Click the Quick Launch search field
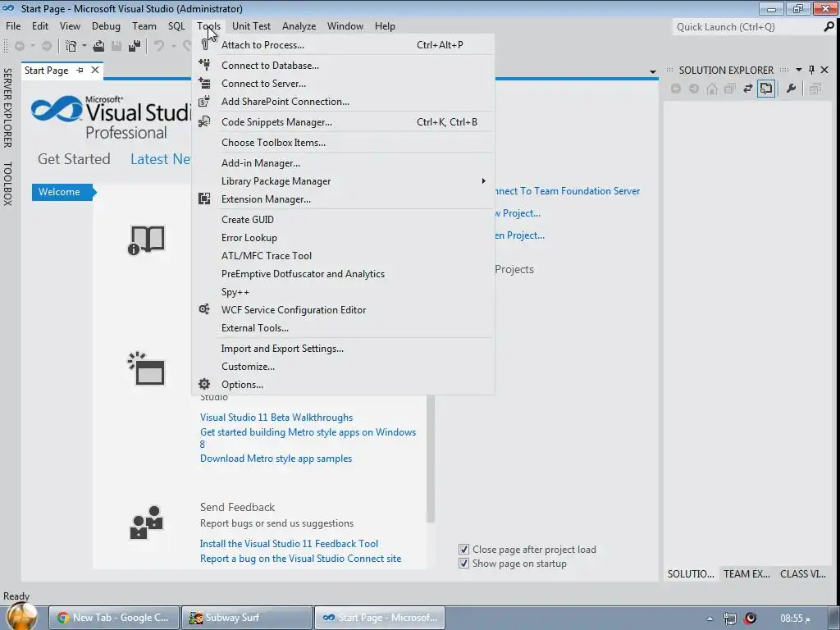Image resolution: width=840 pixels, height=630 pixels. tap(747, 27)
